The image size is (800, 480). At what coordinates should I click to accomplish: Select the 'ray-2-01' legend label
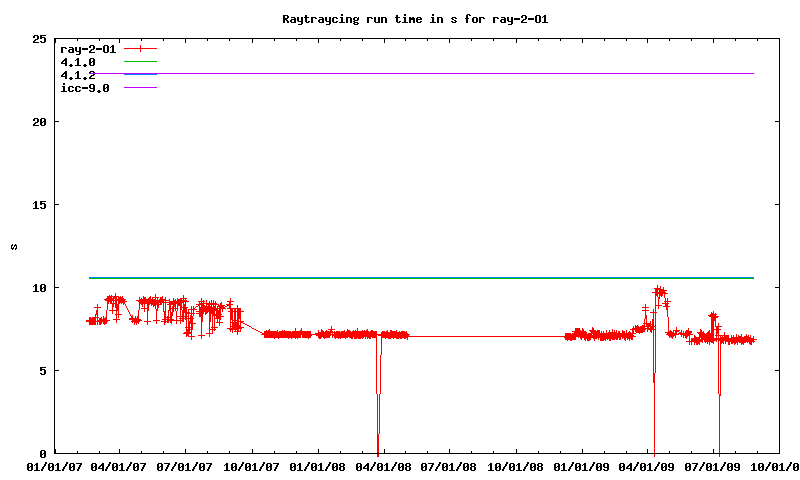coord(88,48)
